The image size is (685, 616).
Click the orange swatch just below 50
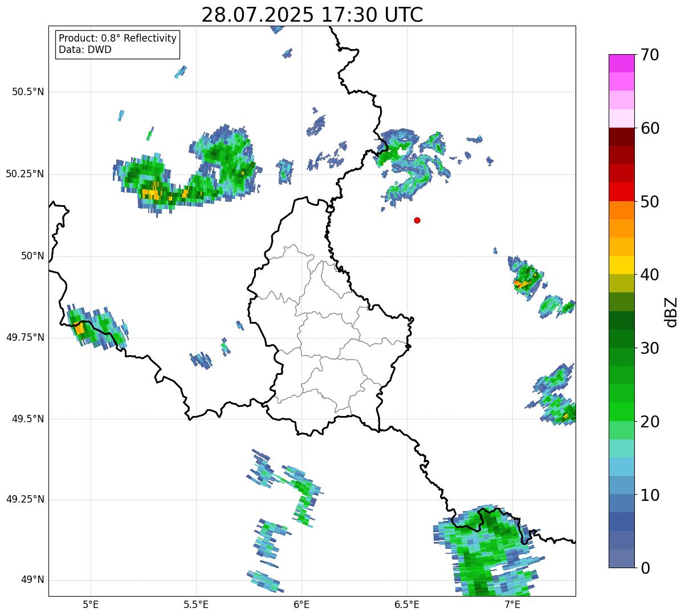[x=622, y=210]
